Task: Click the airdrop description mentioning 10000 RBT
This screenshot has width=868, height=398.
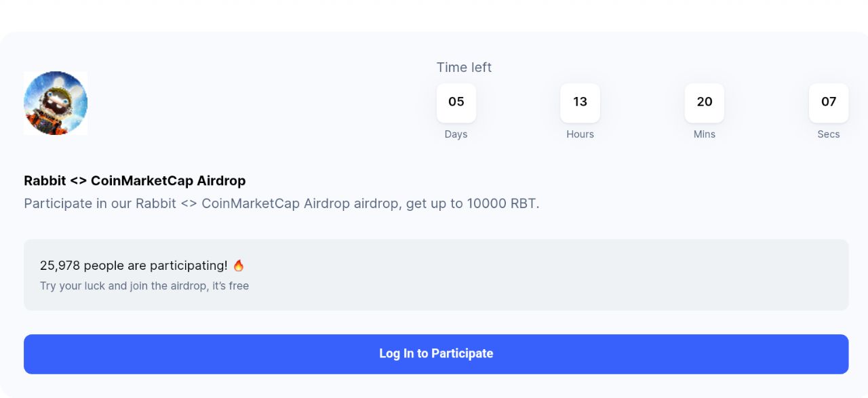Action: click(x=281, y=203)
